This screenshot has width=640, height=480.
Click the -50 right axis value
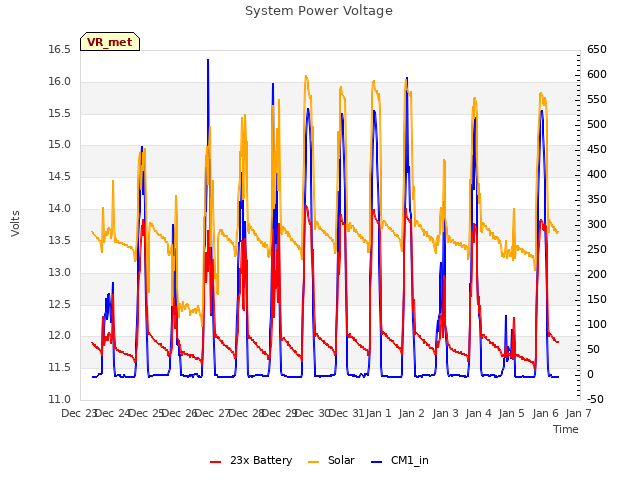click(595, 399)
